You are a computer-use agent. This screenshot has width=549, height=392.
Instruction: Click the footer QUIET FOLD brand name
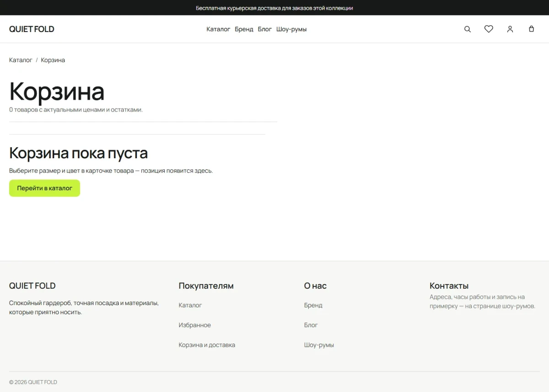click(32, 286)
